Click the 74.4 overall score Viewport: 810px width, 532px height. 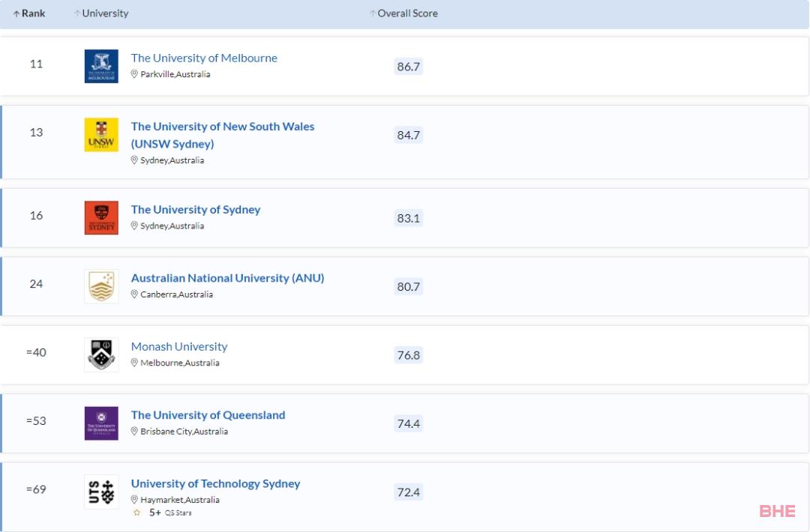click(x=409, y=423)
